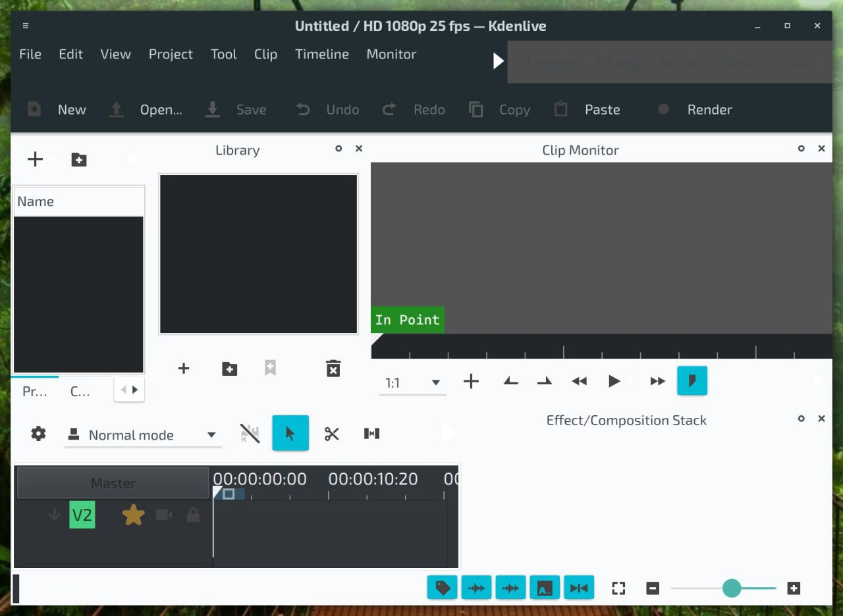Select the Razor scissors tool
Viewport: 843px width, 616px height.
pos(332,434)
